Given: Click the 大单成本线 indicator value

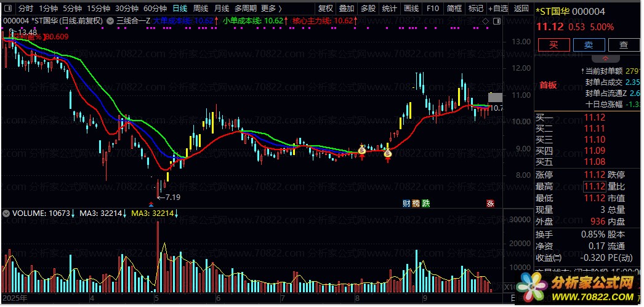Looking at the screenshot, I should pos(187,20).
